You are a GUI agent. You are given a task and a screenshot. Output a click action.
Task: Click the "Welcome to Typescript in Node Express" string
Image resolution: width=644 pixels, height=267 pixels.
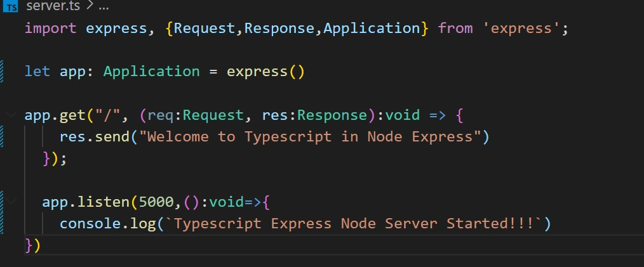311,136
